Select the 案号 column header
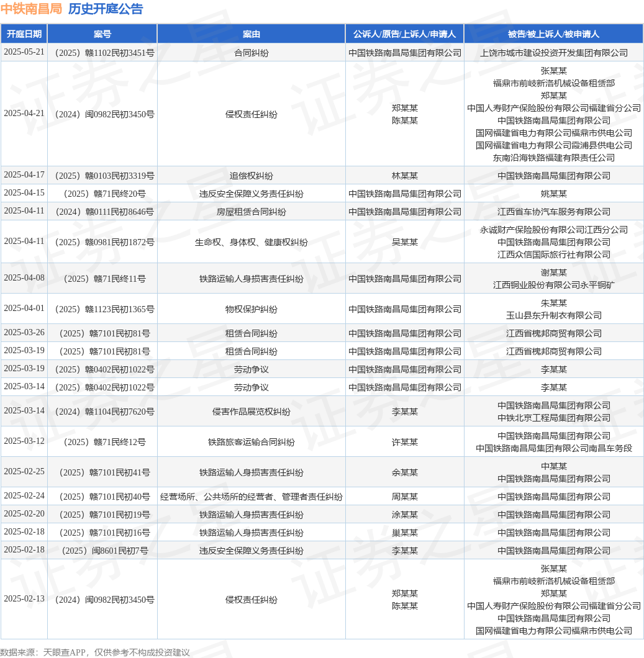The image size is (644, 658). pos(102,34)
